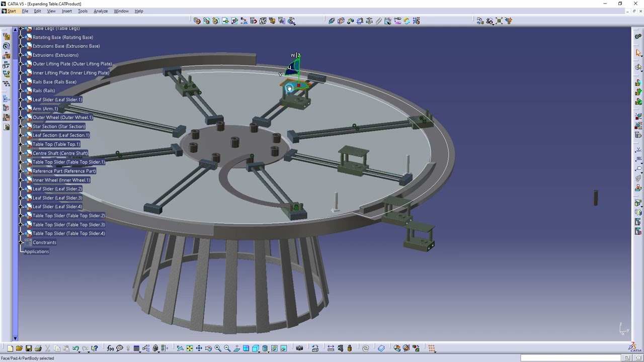Click the Fly mode airplane icon

180,348
